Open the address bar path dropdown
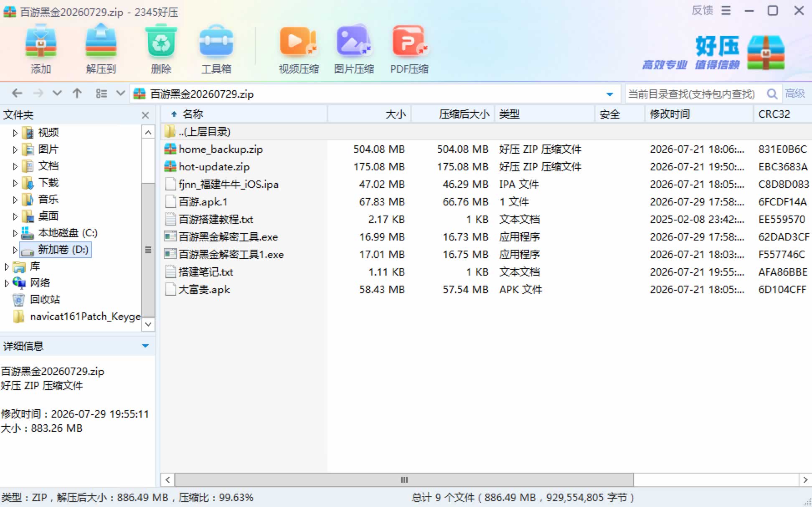Image resolution: width=812 pixels, height=507 pixels. coord(610,94)
